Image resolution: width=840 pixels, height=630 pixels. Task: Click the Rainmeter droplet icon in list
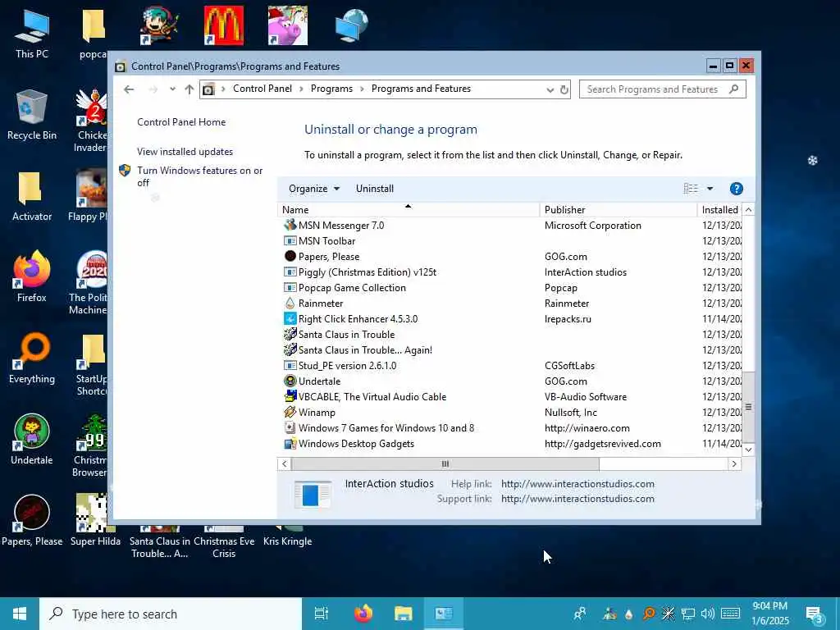290,304
